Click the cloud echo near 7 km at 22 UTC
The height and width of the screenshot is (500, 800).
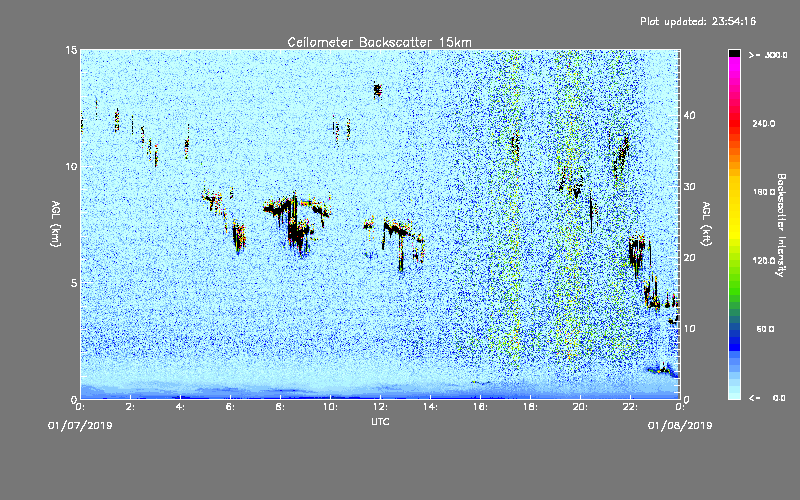click(x=637, y=251)
